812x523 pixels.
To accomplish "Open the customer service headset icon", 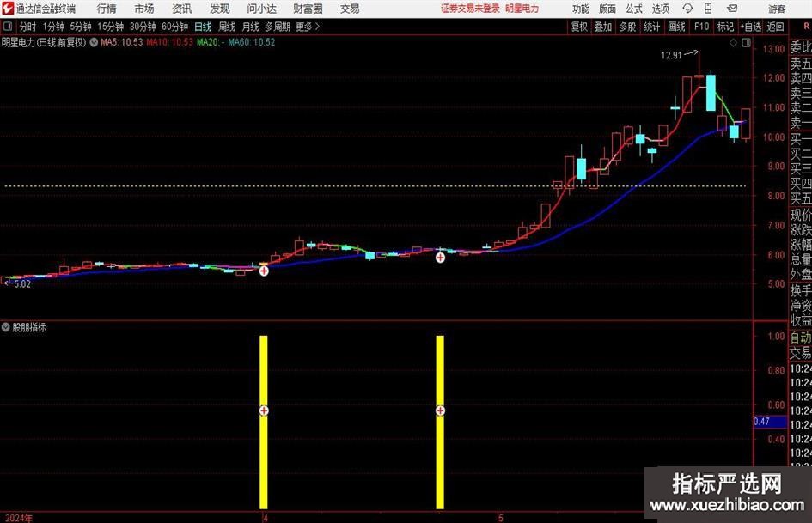I will click(x=687, y=9).
